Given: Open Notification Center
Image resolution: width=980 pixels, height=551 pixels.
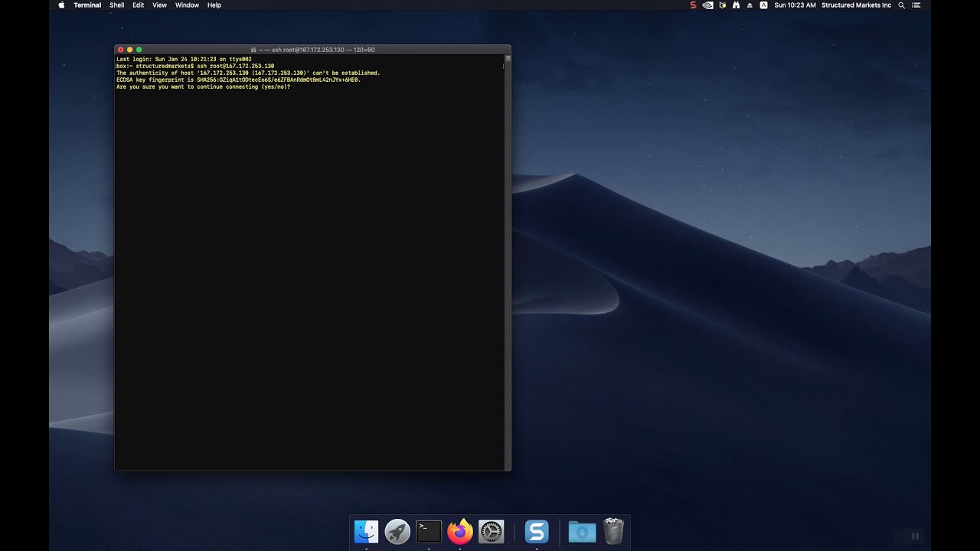Looking at the screenshot, I should coord(916,5).
